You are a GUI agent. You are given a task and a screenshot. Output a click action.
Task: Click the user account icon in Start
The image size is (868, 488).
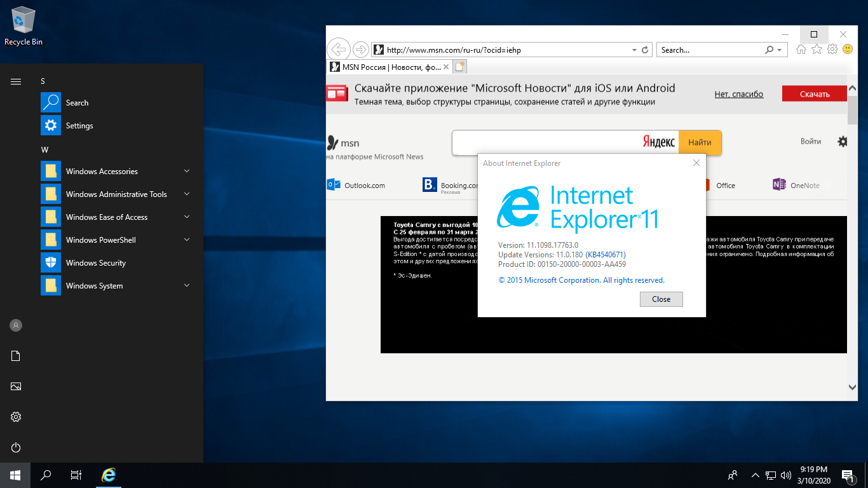[x=16, y=325]
